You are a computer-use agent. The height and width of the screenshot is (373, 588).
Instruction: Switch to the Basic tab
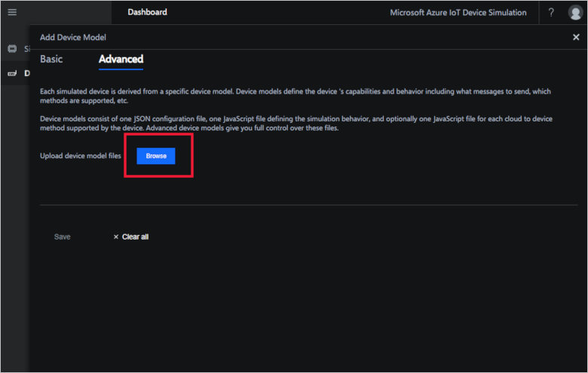pyautogui.click(x=51, y=60)
